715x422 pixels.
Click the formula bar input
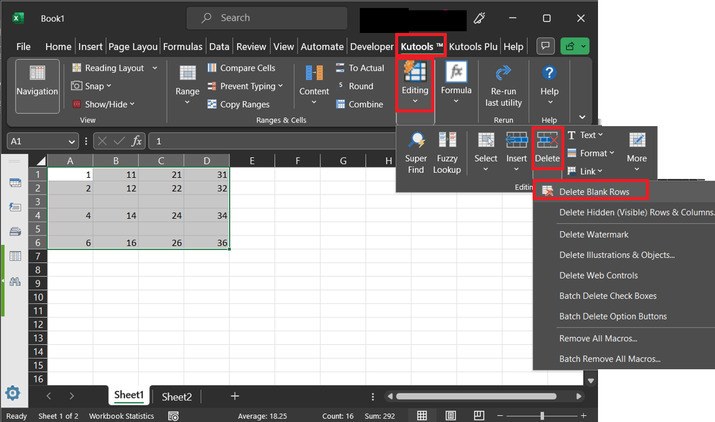[272, 141]
